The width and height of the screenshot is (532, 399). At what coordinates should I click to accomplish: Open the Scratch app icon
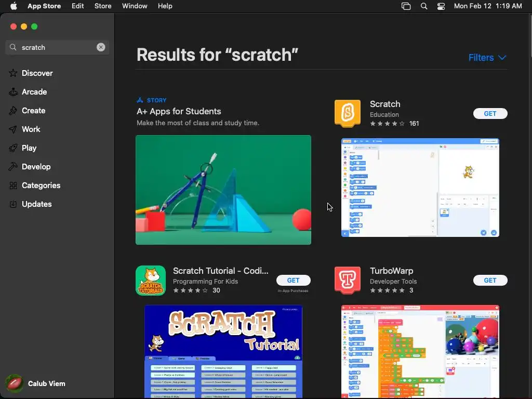(348, 114)
